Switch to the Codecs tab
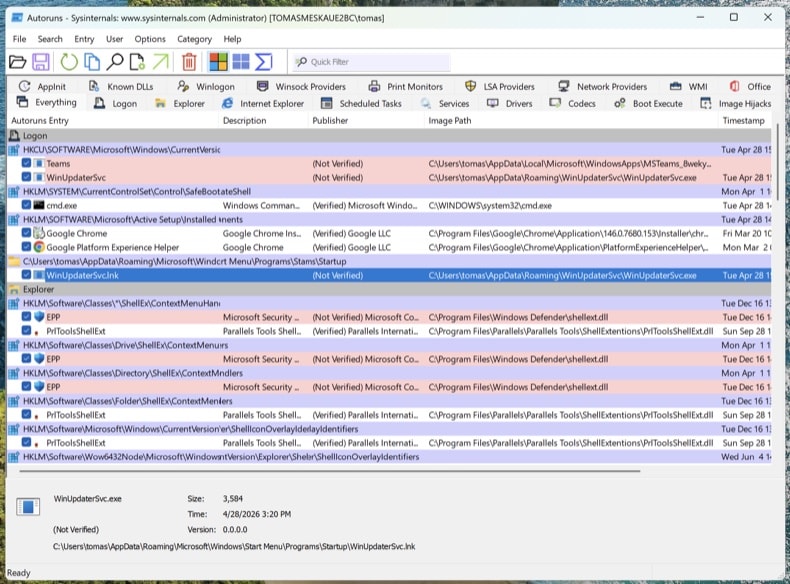Image resolution: width=790 pixels, height=584 pixels. [x=572, y=103]
